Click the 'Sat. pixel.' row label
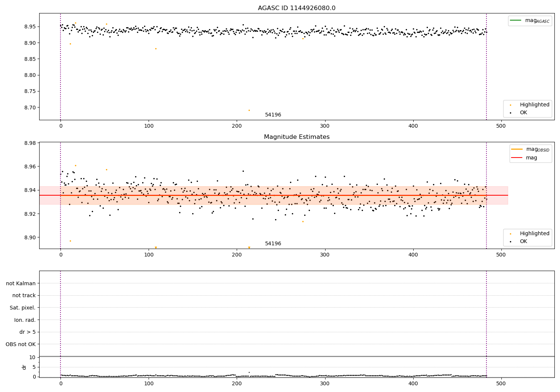560x392 pixels. (x=23, y=308)
